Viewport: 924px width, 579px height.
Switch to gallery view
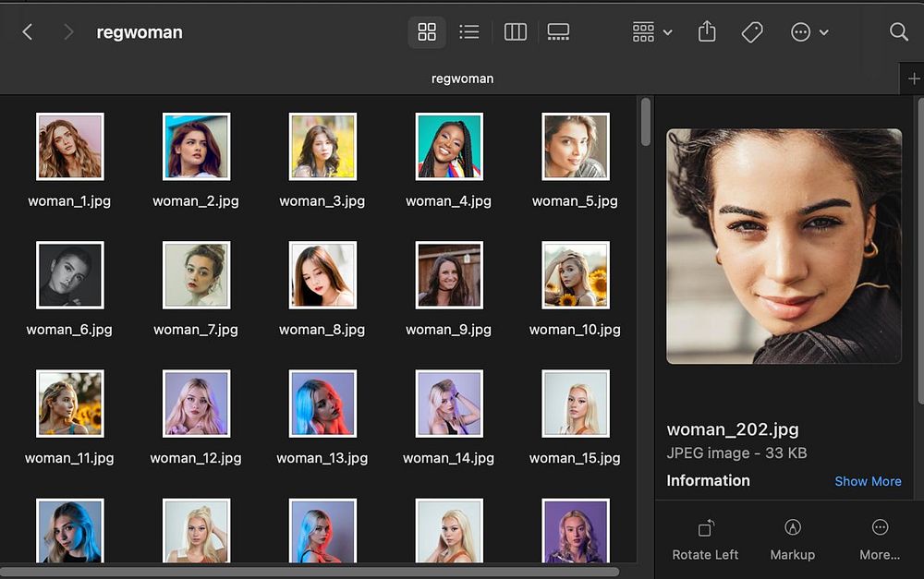[x=558, y=32]
